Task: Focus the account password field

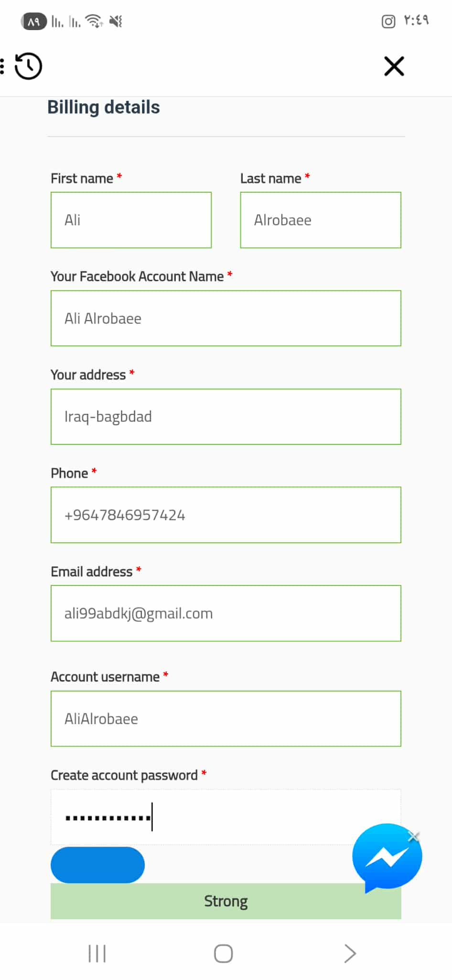Action: (226, 817)
